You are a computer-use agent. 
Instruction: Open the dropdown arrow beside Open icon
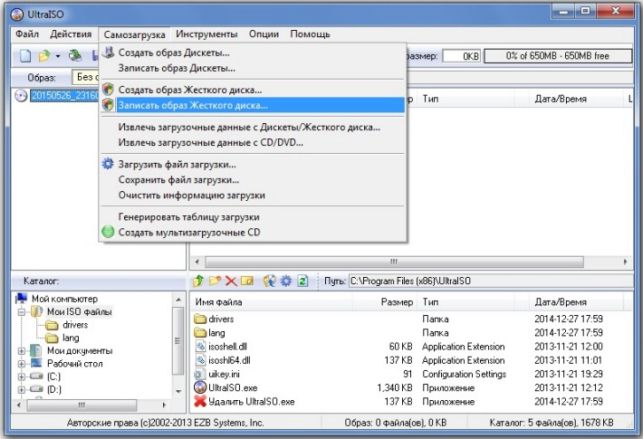(x=58, y=56)
